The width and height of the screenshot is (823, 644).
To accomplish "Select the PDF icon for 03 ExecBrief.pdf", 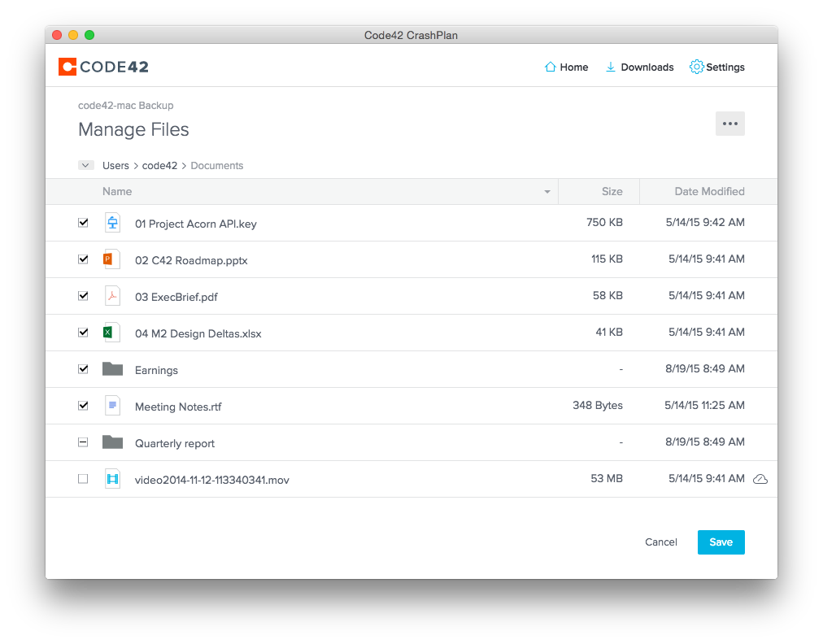I will click(112, 296).
